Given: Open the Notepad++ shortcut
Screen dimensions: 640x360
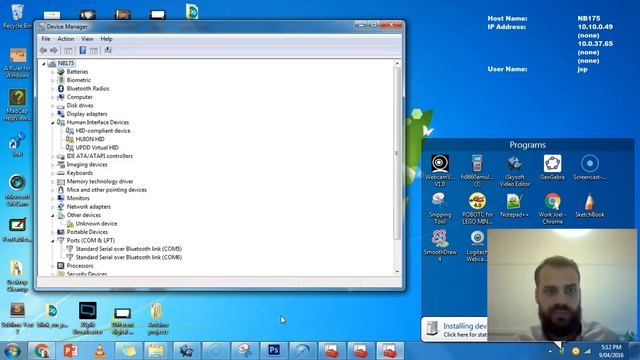Looking at the screenshot, I should tap(514, 205).
